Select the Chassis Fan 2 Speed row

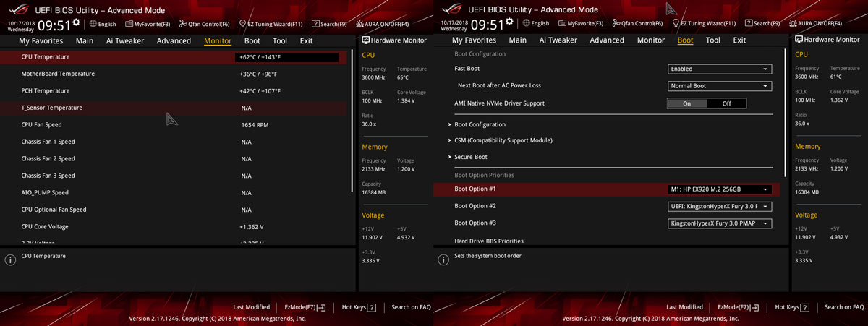point(174,159)
